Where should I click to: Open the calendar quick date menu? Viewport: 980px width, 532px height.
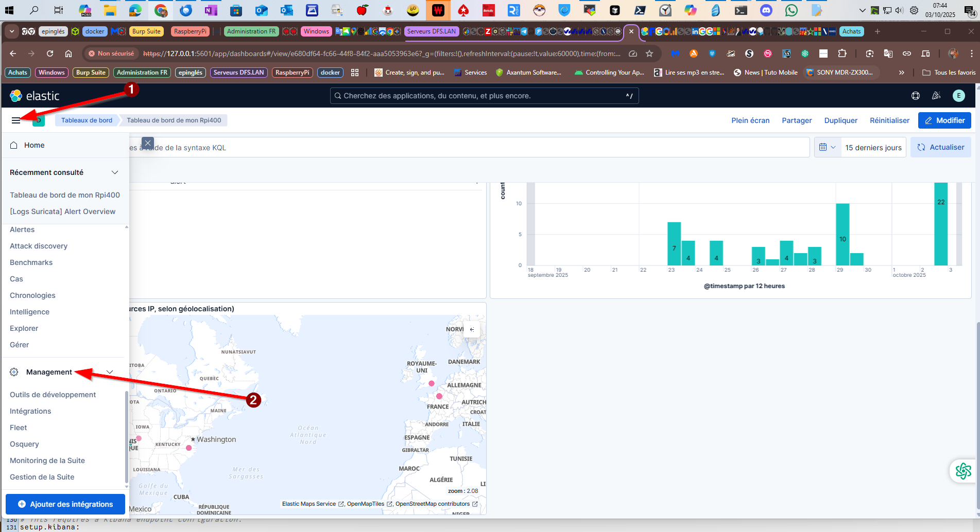click(827, 147)
